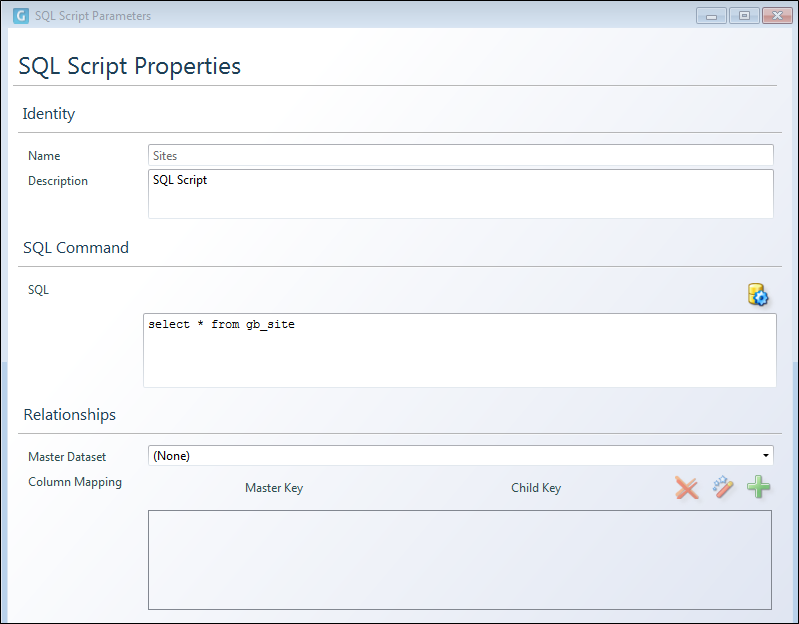This screenshot has height=624, width=799.
Task: Click the Relationships section heading
Action: click(70, 415)
